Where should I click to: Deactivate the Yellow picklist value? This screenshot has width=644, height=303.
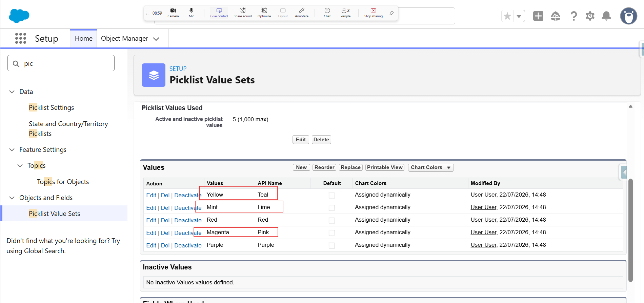(x=188, y=195)
